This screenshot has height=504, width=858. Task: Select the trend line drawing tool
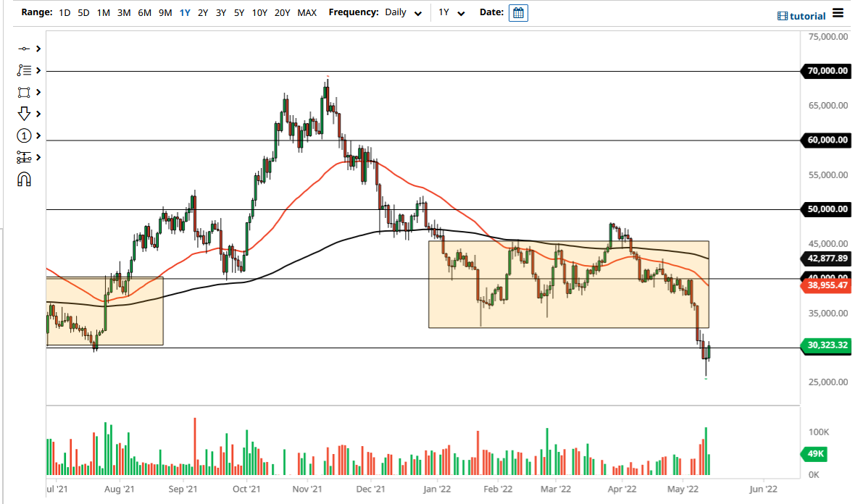click(24, 49)
